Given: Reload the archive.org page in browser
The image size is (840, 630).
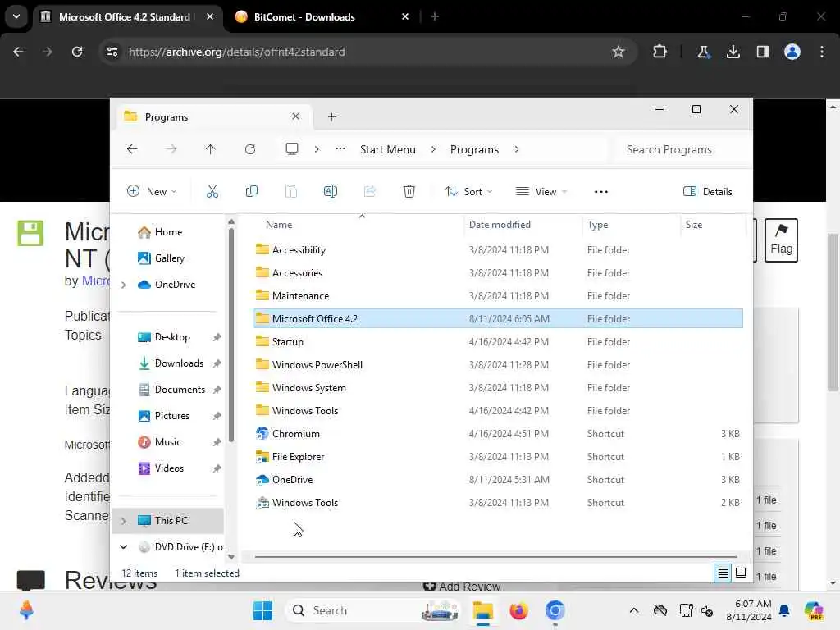Looking at the screenshot, I should [77, 52].
